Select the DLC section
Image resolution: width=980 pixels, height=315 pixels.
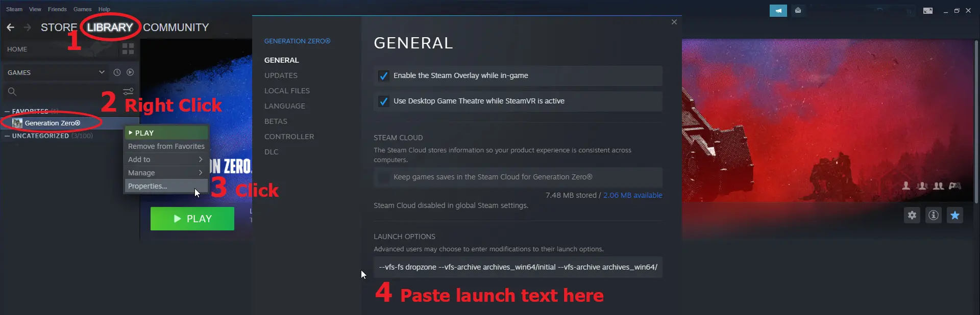click(272, 152)
